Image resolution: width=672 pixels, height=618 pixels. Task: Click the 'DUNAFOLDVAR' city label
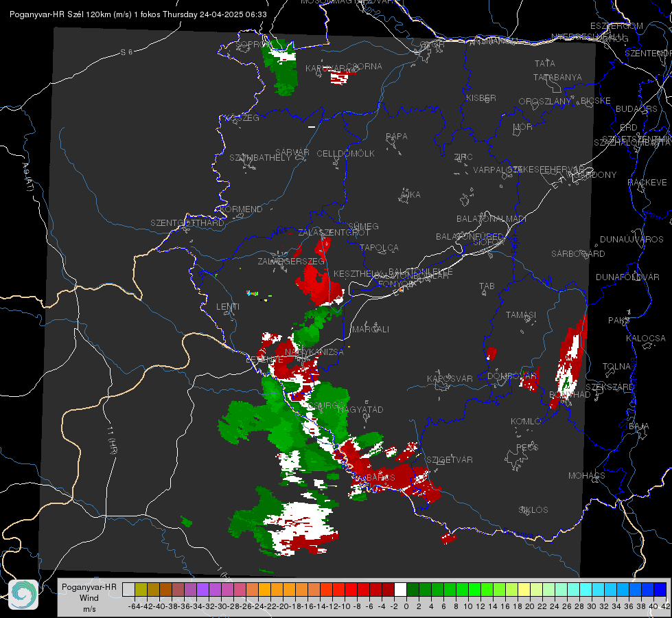(627, 277)
